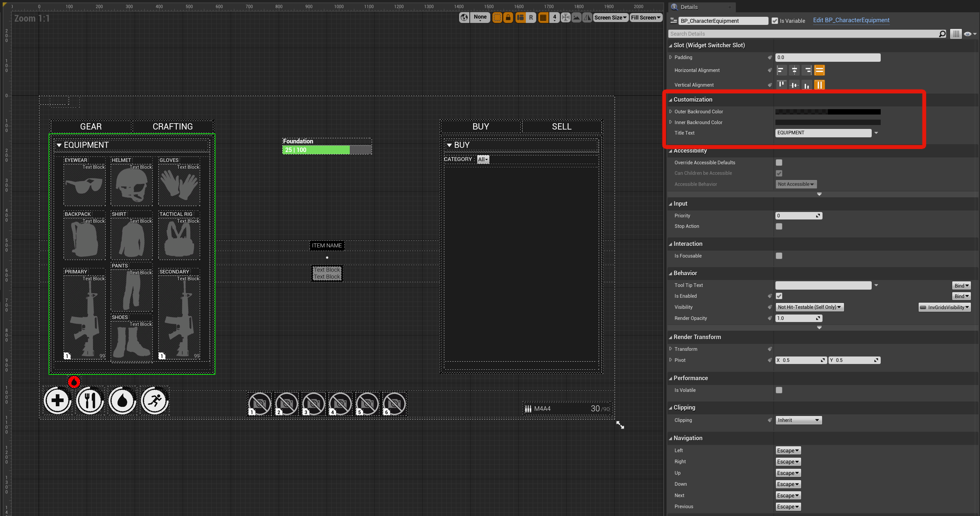Viewport: 980px width, 516px height.
Task: Click the zoom-to-fit arrows icon
Action: click(565, 17)
